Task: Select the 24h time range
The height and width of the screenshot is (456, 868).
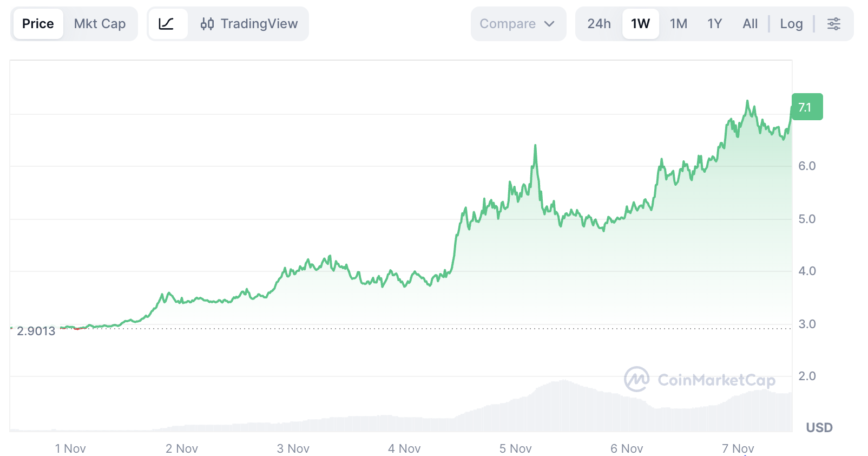Action: point(599,23)
